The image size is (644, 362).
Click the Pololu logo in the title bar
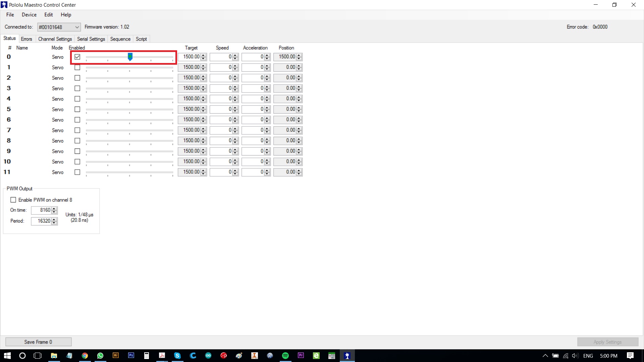pos(4,5)
